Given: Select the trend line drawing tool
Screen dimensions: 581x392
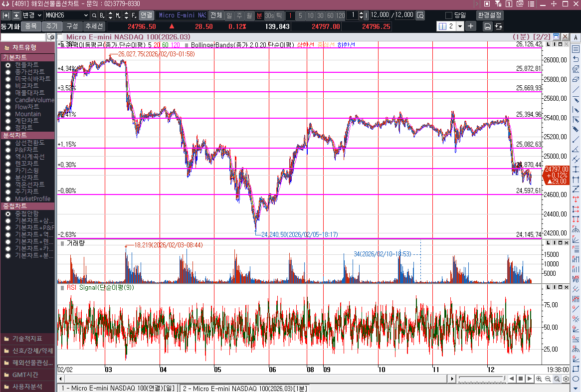Looking at the screenshot, I should tap(576, 90).
